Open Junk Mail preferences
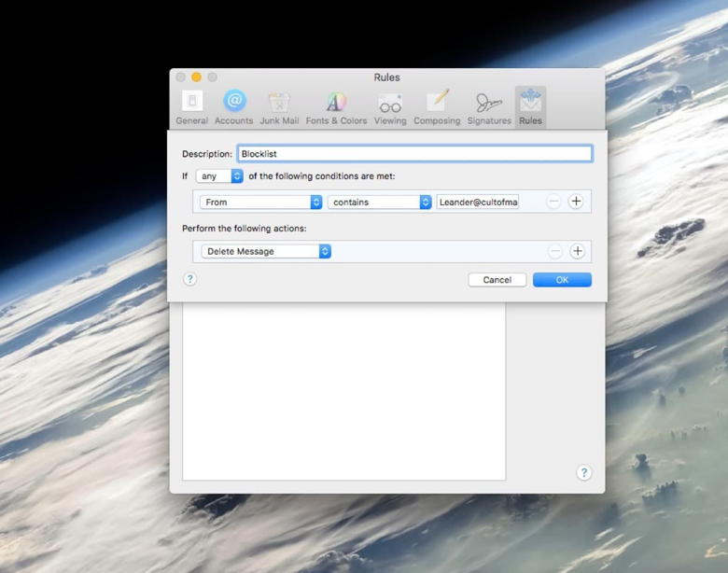 (279, 107)
